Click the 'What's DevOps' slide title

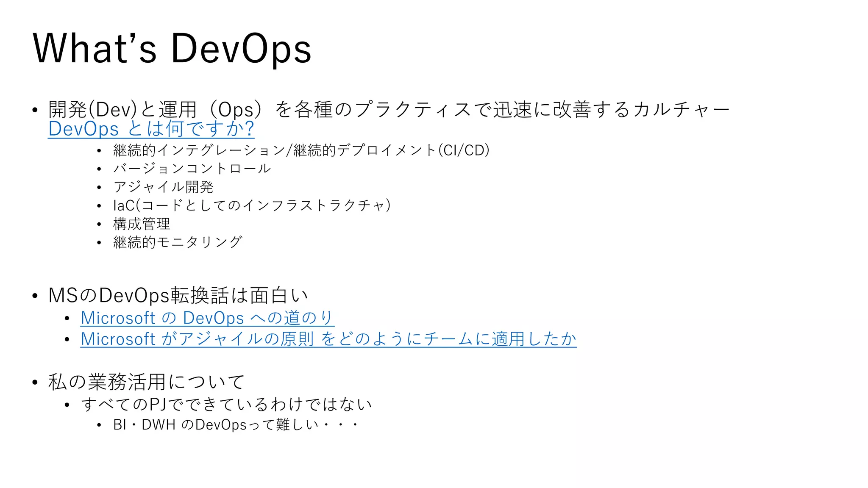click(x=172, y=49)
